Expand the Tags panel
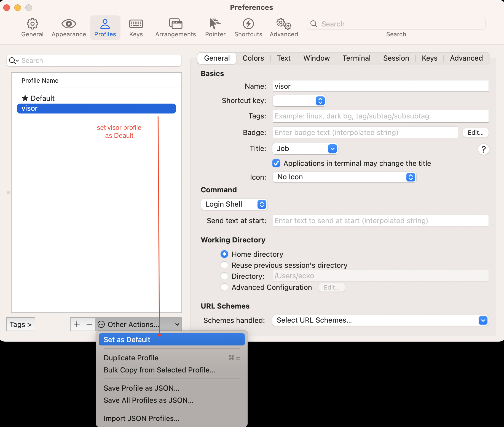The height and width of the screenshot is (427, 504). (x=21, y=324)
